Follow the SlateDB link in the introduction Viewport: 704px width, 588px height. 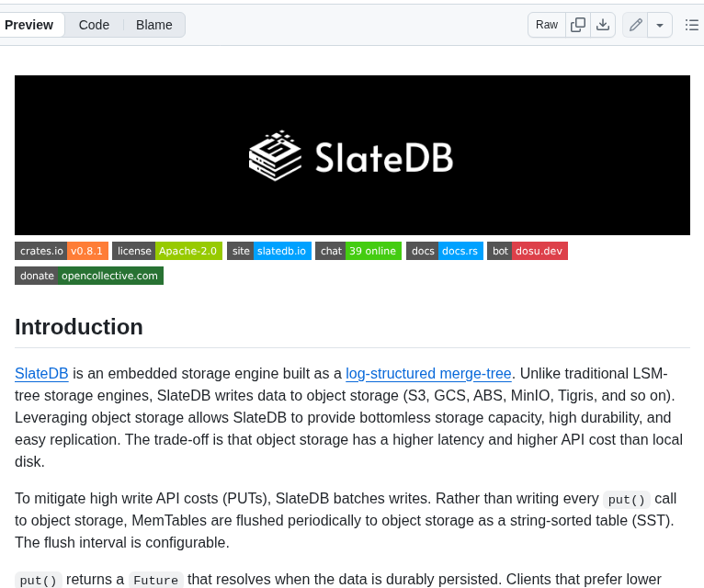[41, 373]
